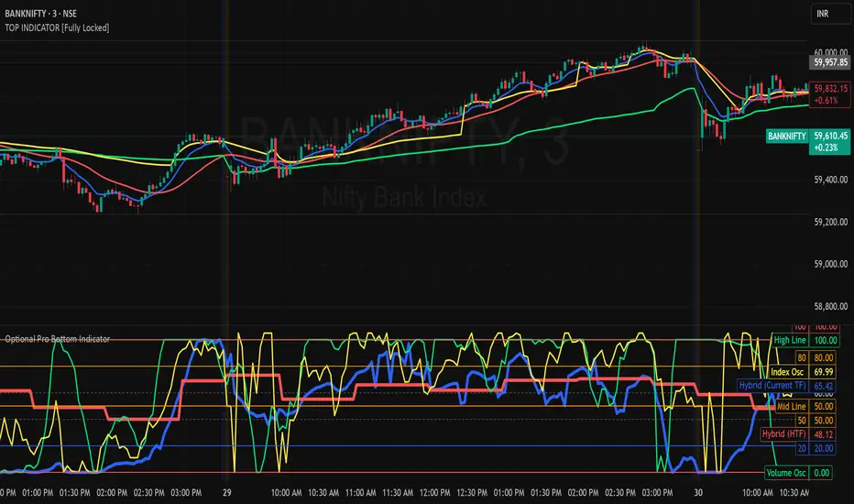Click the 59,957.85 crosshair price label
Viewport: 854px width, 504px height.
pyautogui.click(x=830, y=62)
